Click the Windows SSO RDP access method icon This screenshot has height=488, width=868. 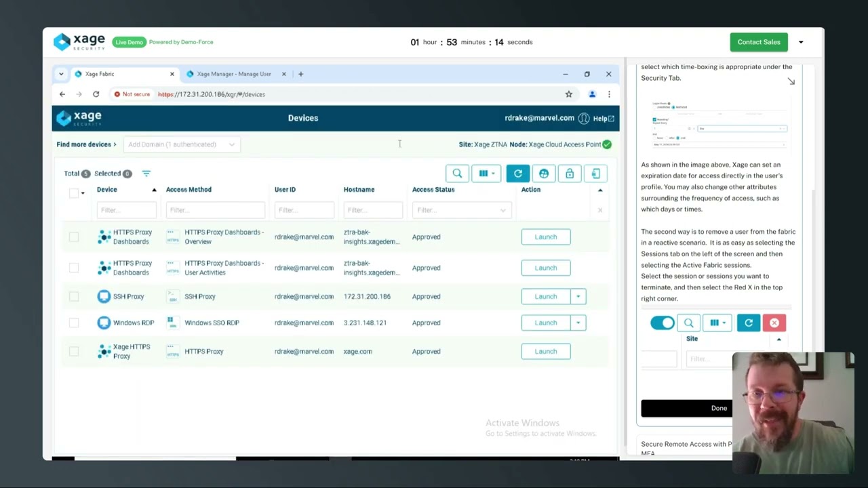click(172, 323)
